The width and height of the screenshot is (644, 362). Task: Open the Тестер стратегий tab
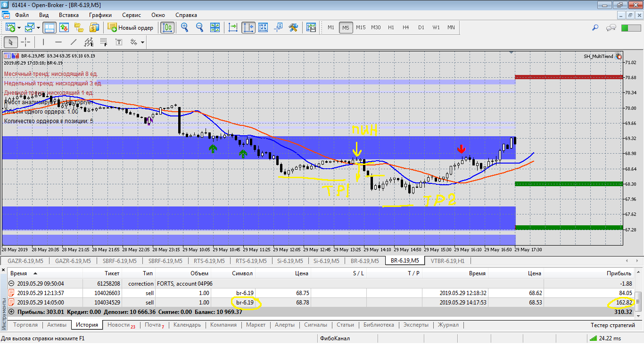coord(613,325)
